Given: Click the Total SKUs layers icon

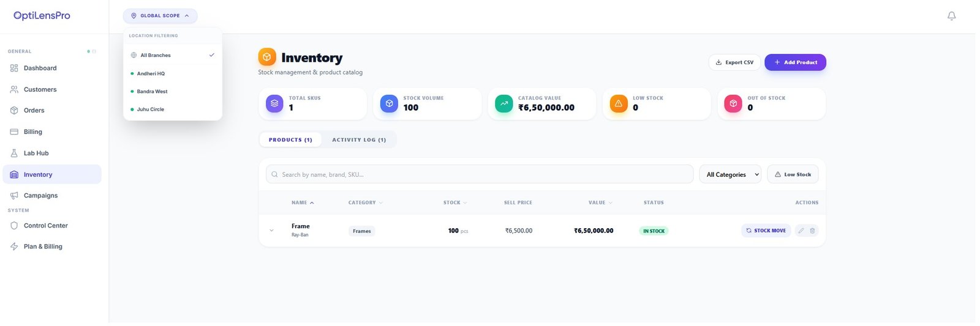Looking at the screenshot, I should tap(274, 103).
